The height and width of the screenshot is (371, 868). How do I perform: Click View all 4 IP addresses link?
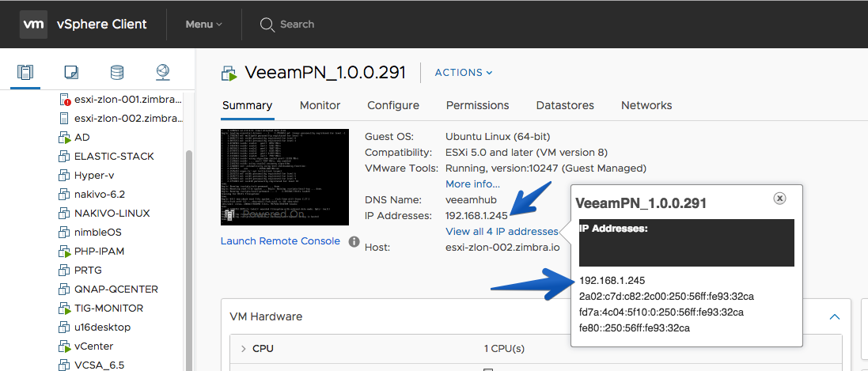click(x=502, y=232)
